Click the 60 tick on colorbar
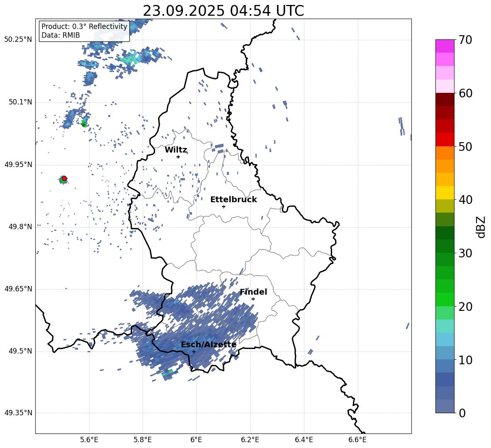The width and height of the screenshot is (491, 448). coord(466,93)
